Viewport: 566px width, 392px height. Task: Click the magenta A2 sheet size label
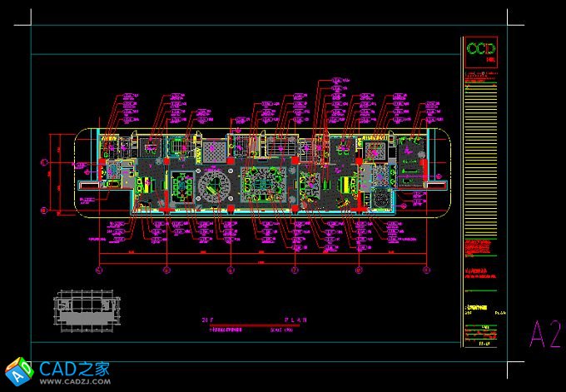point(544,334)
